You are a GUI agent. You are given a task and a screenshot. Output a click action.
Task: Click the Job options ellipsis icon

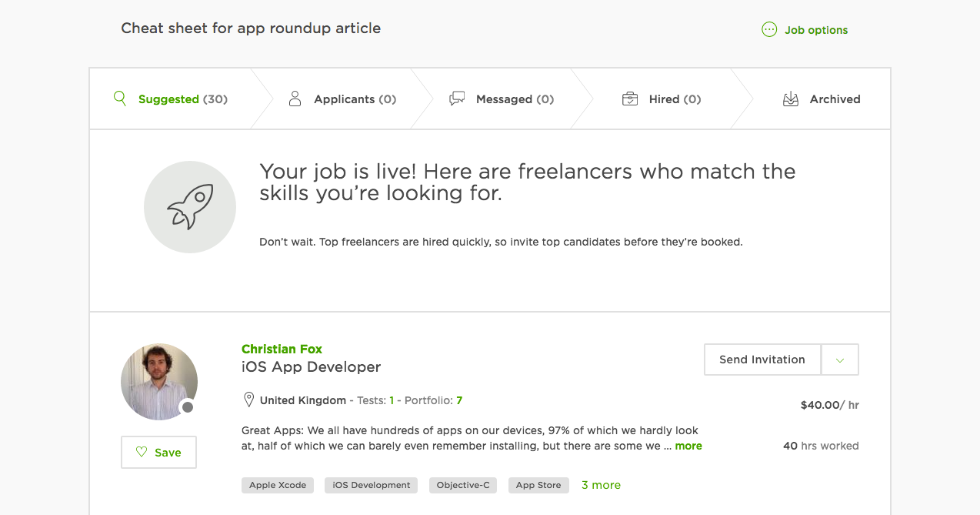(x=768, y=30)
